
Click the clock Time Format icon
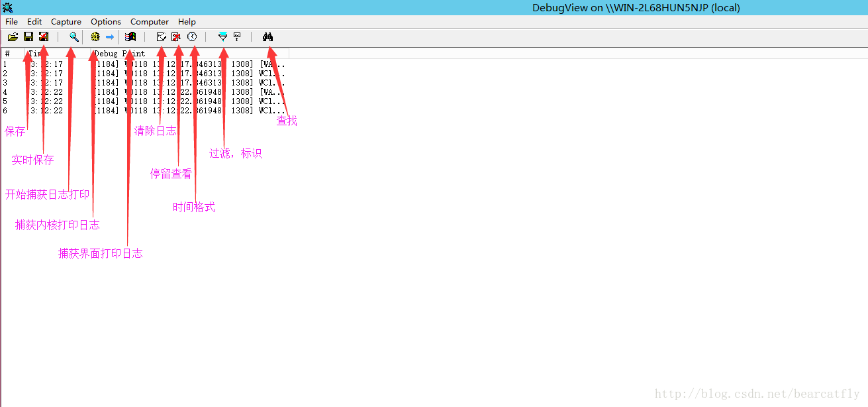[192, 37]
